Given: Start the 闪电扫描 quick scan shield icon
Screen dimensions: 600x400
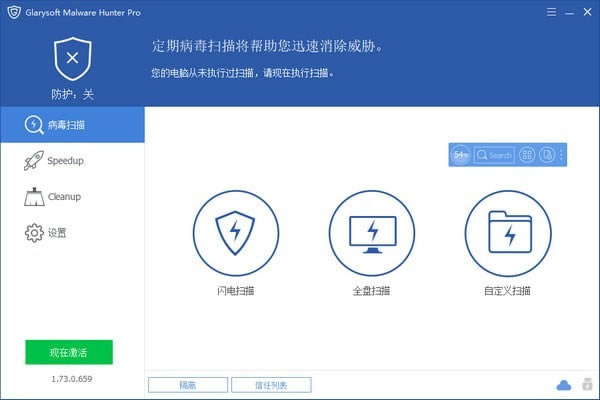Looking at the screenshot, I should pyautogui.click(x=236, y=233).
